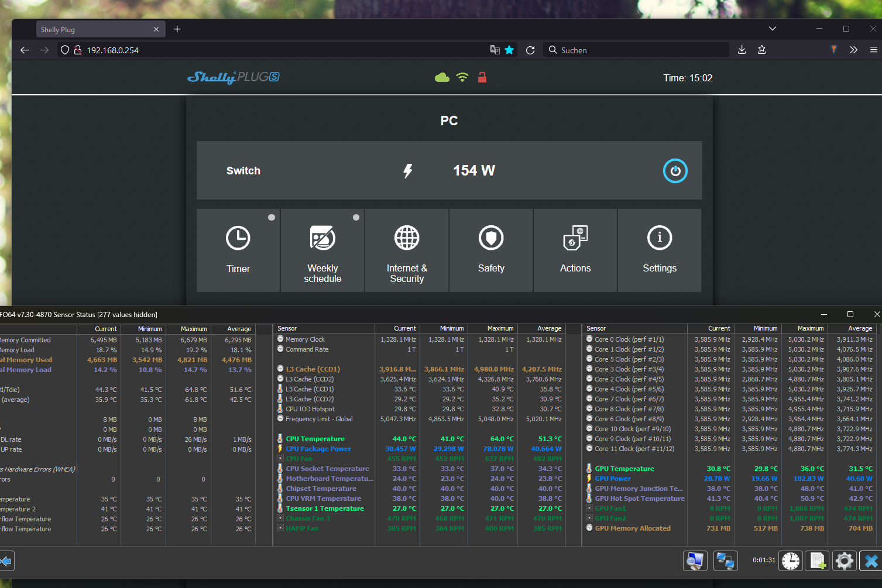Click the HWiNFO elapsed time 0:01:31
The width and height of the screenshot is (882, 588).
point(764,561)
